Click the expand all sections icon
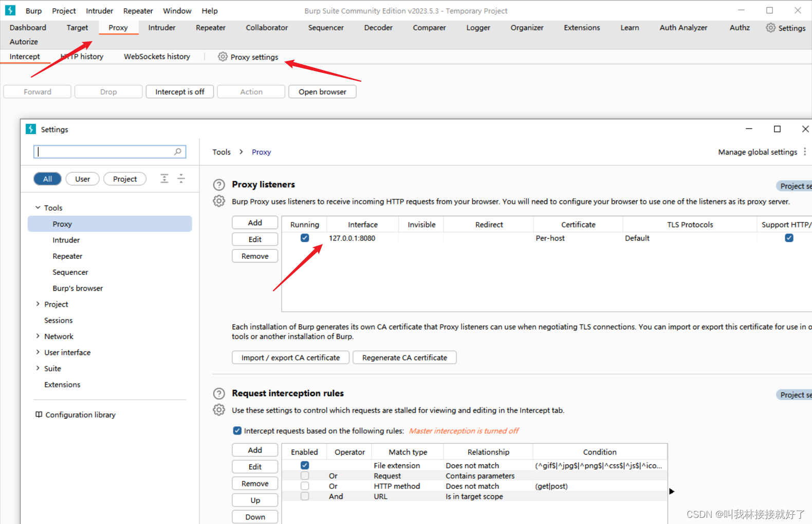 (164, 178)
